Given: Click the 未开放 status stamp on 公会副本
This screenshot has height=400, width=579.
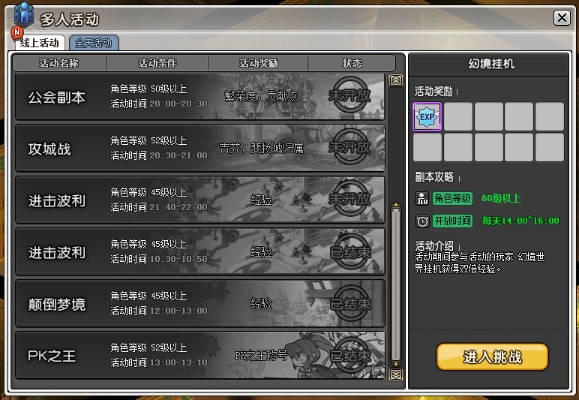Looking at the screenshot, I should 350,96.
